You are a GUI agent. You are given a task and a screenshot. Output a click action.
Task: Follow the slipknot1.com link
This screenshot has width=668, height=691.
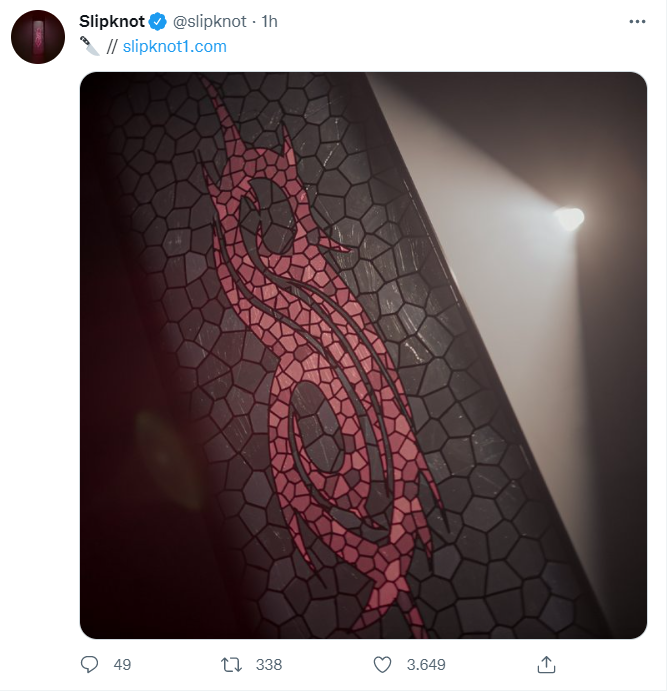coord(174,46)
